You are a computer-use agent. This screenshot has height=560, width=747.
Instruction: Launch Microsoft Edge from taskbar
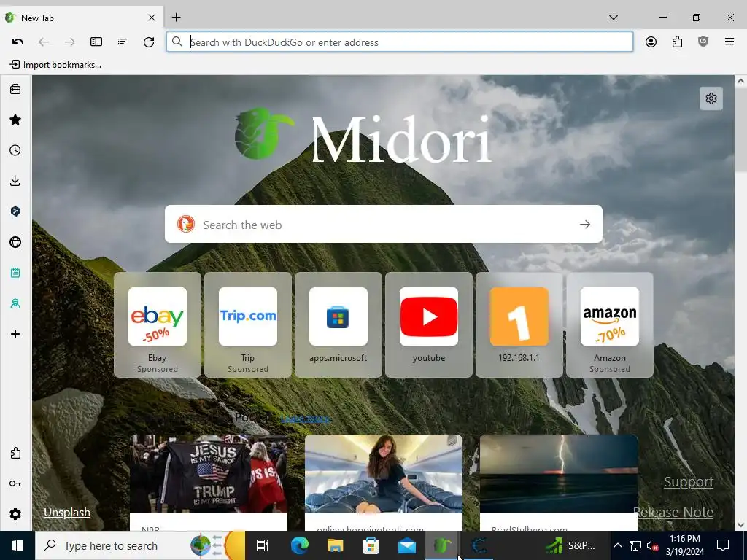click(x=299, y=545)
